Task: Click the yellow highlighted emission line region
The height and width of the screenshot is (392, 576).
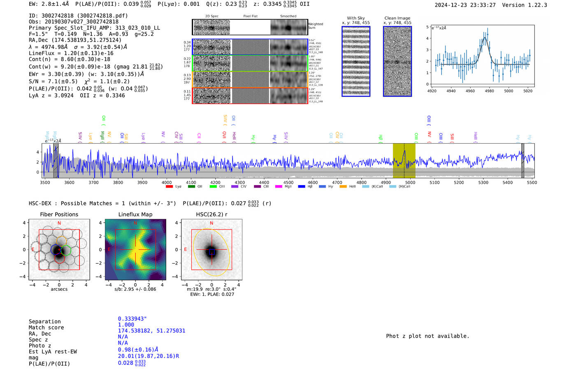Action: [404, 160]
